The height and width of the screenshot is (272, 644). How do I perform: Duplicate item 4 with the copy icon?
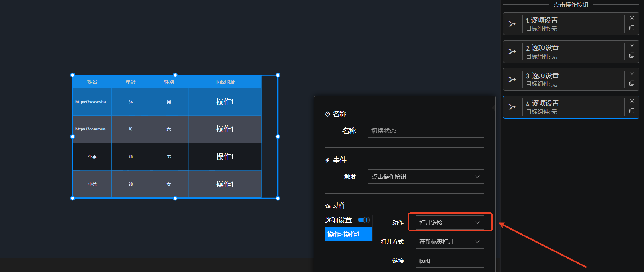point(632,111)
